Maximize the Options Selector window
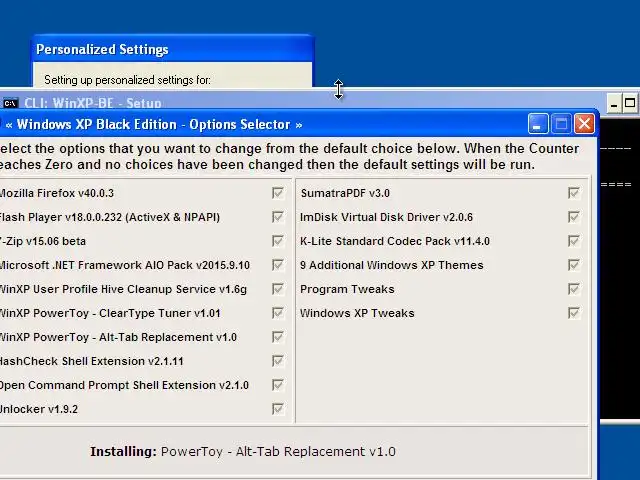The width and height of the screenshot is (640, 480). point(561,124)
